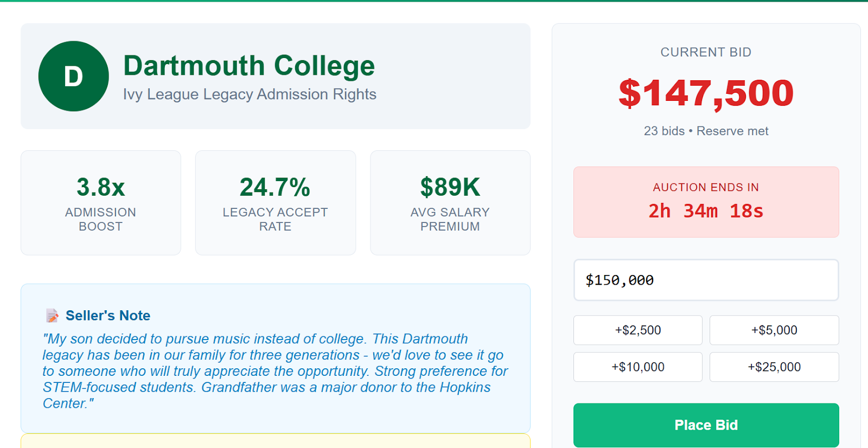The image size is (868, 448).
Task: Click the seller's note quote text
Action: point(275,371)
